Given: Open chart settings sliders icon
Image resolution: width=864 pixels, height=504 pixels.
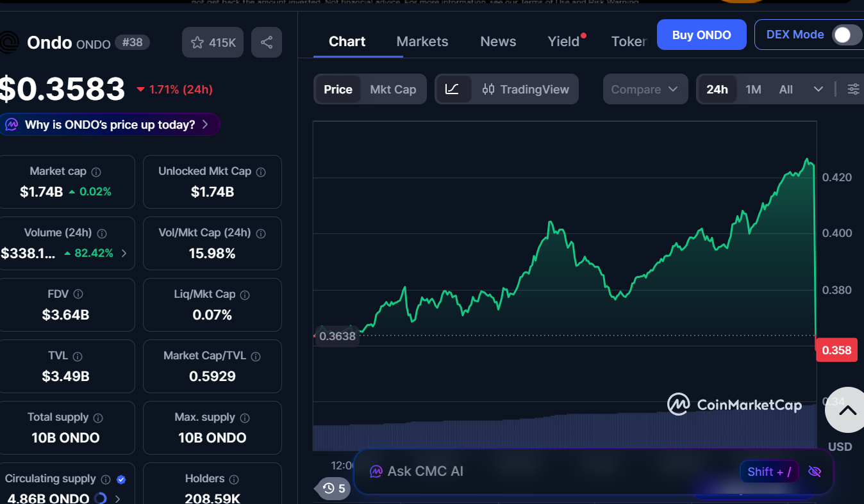Looking at the screenshot, I should (x=853, y=89).
